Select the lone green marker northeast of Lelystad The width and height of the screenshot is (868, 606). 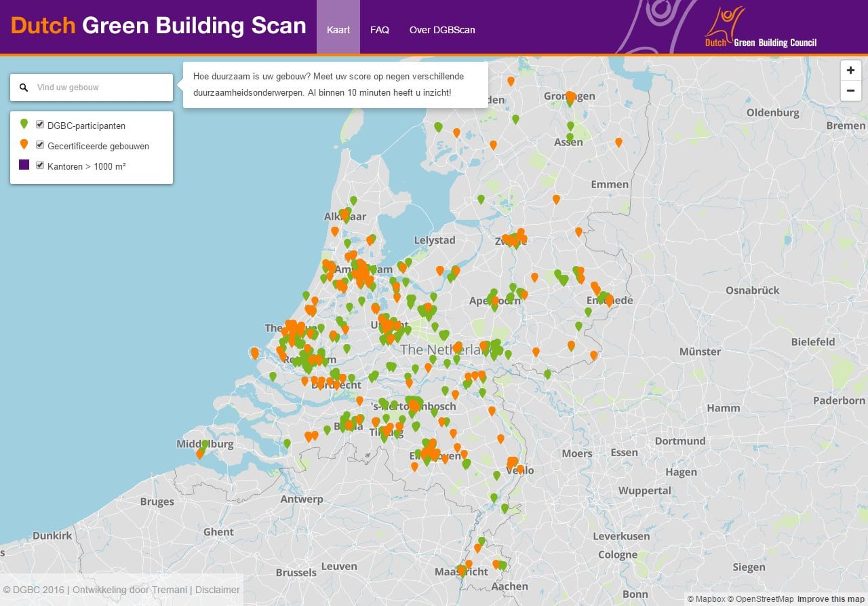pyautogui.click(x=481, y=199)
